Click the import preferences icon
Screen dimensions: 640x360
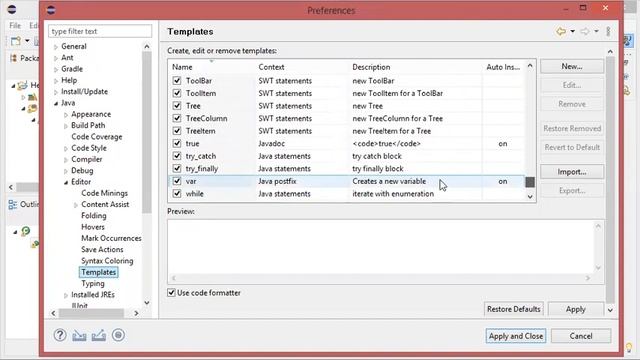(x=79, y=336)
